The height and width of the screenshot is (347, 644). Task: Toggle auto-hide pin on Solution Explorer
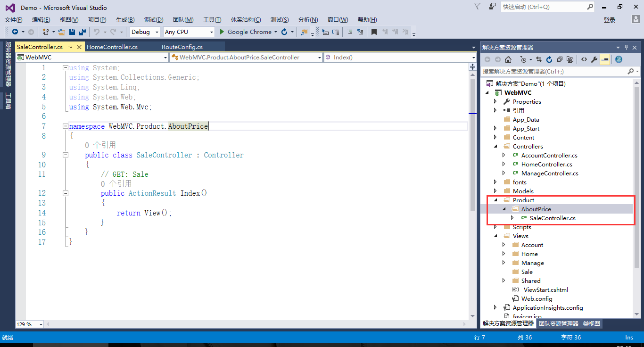(627, 47)
